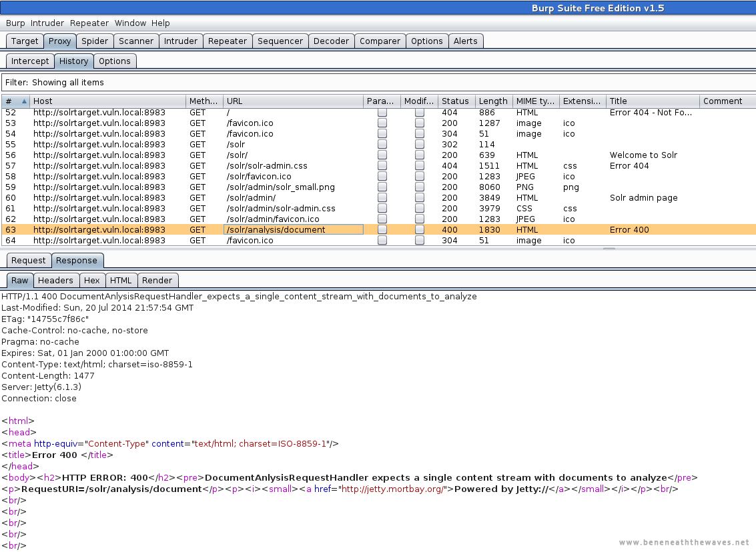Sort history by the Method column
This screenshot has height=552, width=756.
[x=204, y=101]
